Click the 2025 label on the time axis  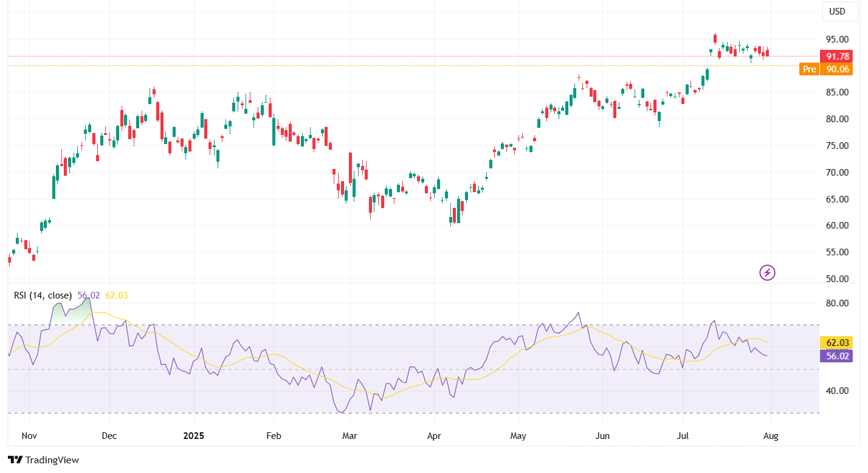pos(193,436)
